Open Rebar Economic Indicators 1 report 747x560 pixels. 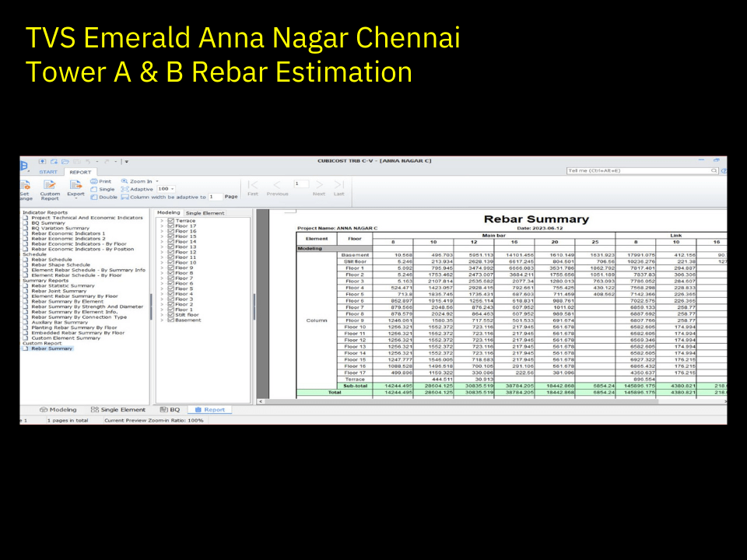(x=68, y=233)
